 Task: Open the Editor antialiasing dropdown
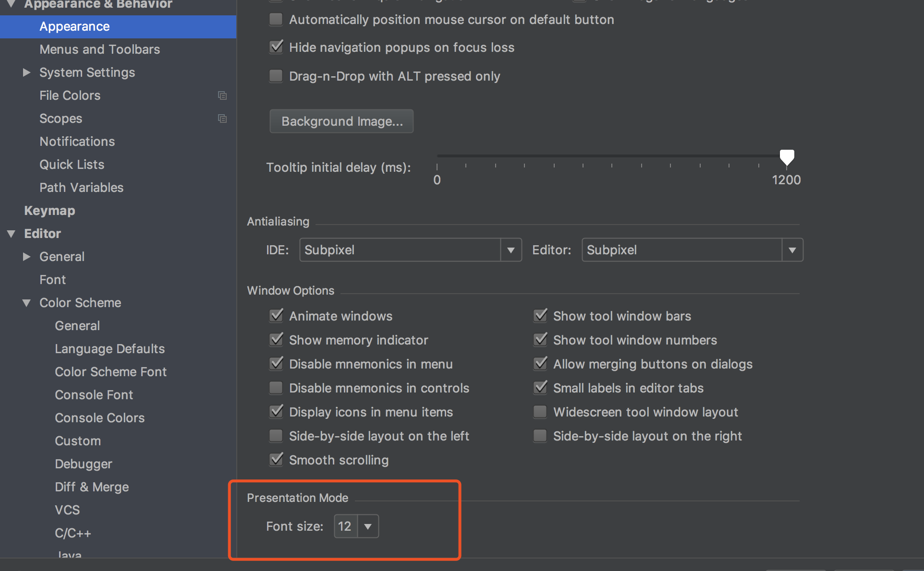click(x=792, y=250)
